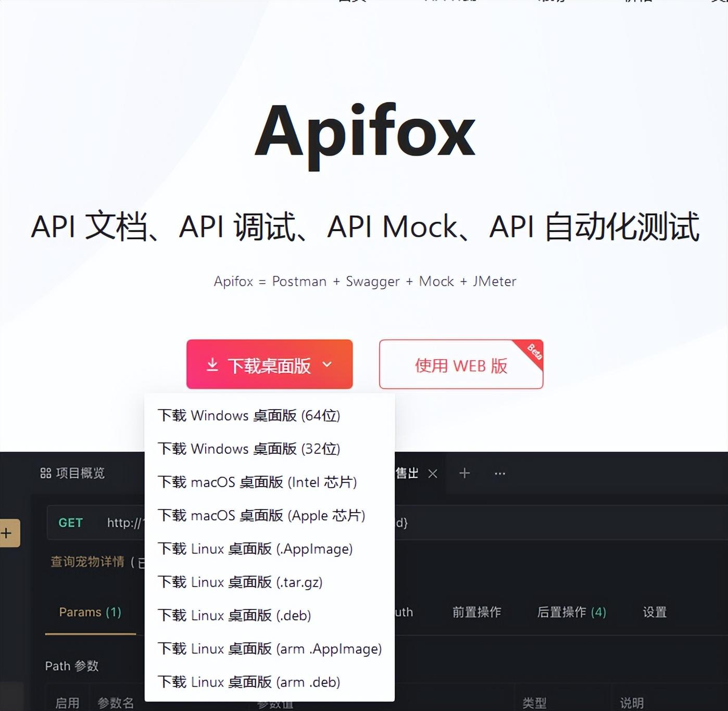Click the 启用 column header
The width and height of the screenshot is (728, 711).
(x=68, y=703)
